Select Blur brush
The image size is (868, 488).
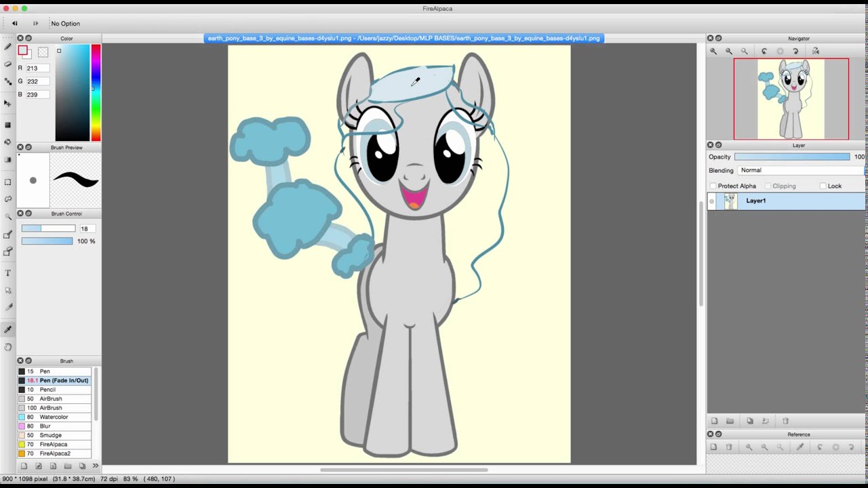[x=54, y=426]
